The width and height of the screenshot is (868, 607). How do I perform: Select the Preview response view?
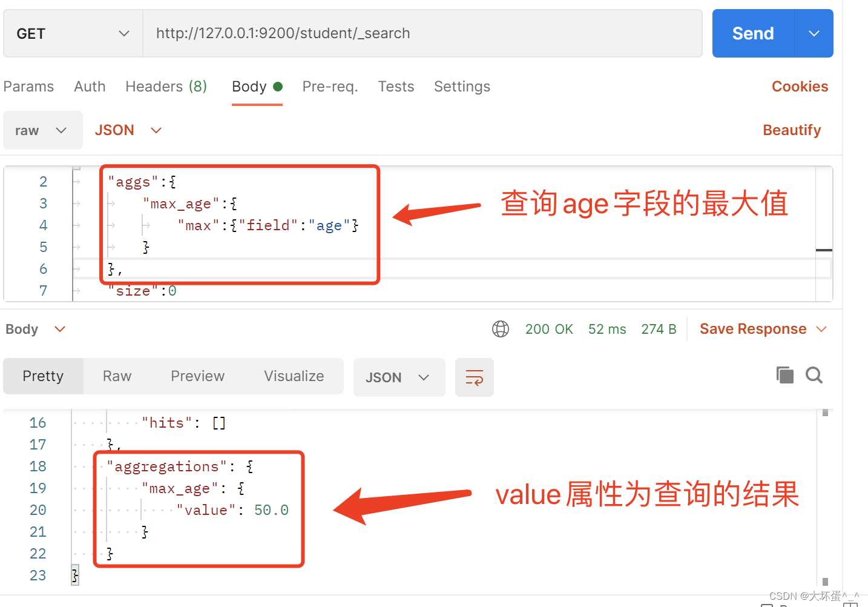pyautogui.click(x=197, y=376)
